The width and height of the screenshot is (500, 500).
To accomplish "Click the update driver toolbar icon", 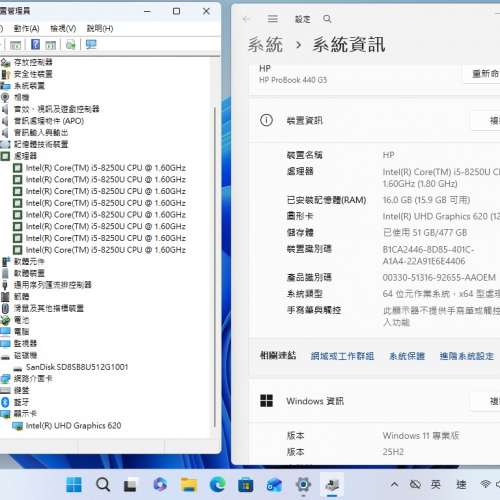I will click(71, 44).
